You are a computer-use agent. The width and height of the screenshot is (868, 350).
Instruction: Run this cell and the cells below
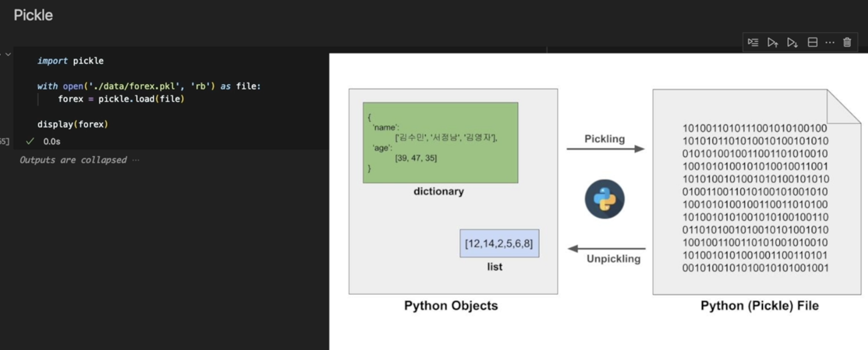coord(792,43)
